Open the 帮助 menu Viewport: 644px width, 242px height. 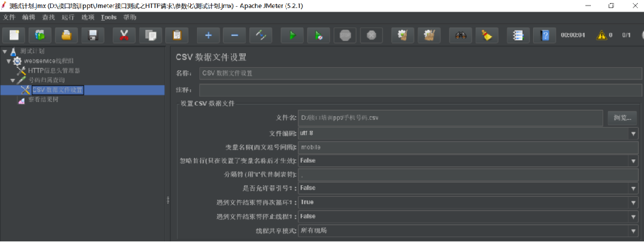[130, 17]
